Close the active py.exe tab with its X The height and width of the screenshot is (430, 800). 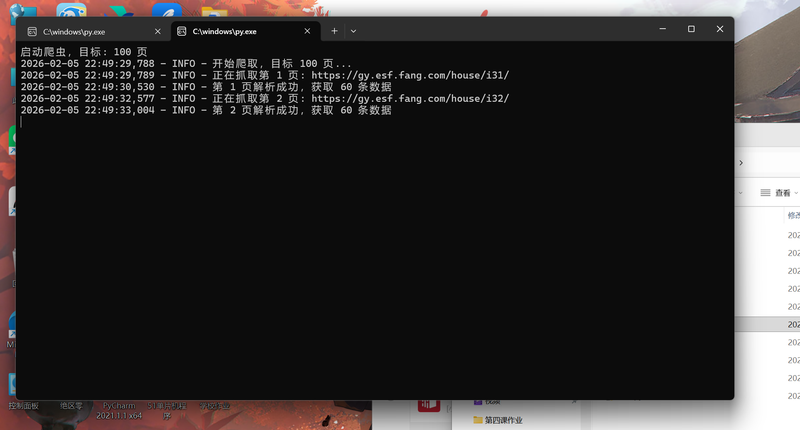point(307,31)
